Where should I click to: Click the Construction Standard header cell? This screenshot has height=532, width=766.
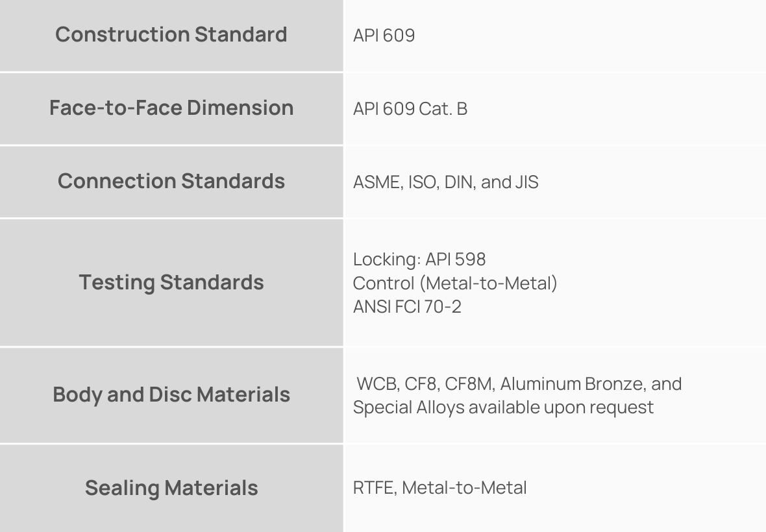[x=171, y=34]
